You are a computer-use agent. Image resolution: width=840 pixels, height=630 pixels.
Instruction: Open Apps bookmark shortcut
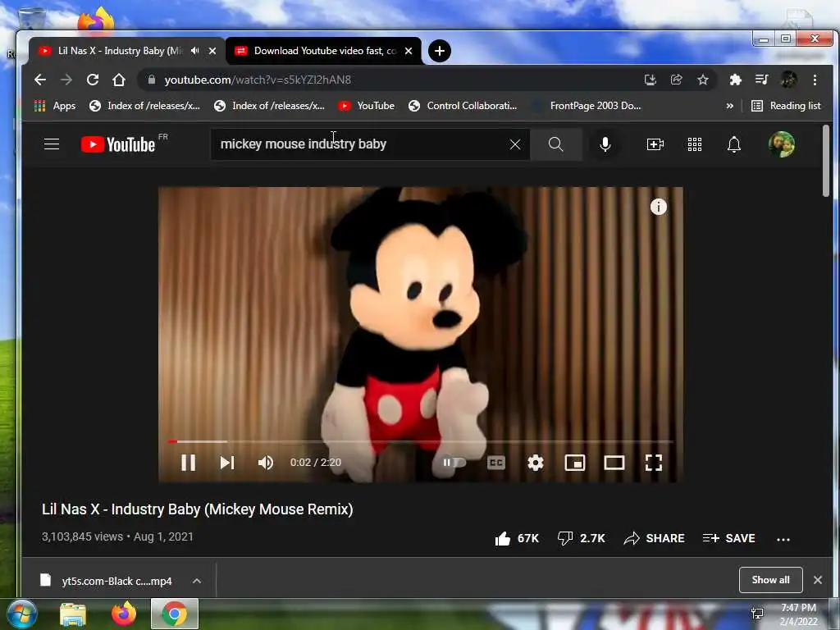click(x=55, y=106)
